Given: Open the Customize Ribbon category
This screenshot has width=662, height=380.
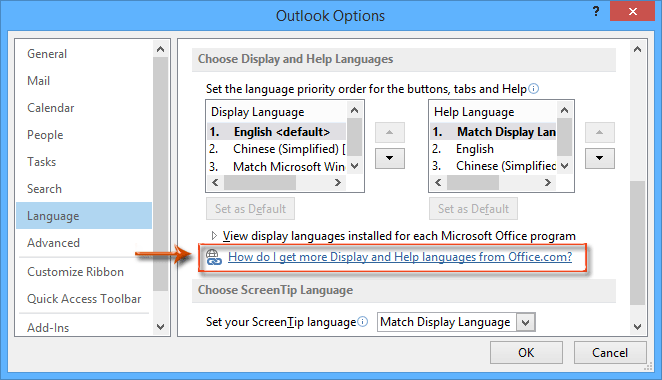Looking at the screenshot, I should [x=75, y=272].
